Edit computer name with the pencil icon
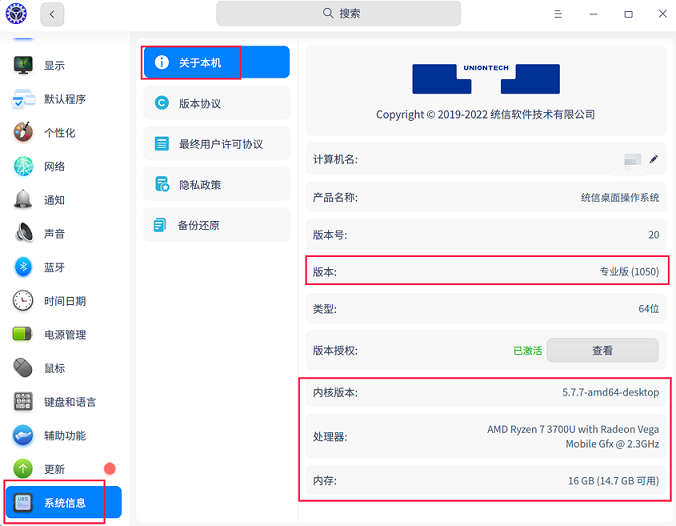Viewport: 676px width, 526px height. [654, 159]
